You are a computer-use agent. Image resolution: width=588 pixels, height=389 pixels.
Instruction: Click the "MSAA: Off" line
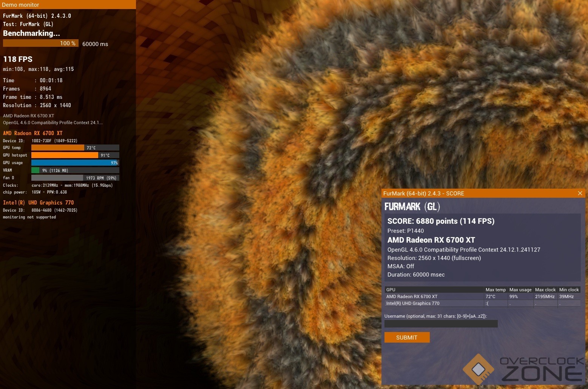[401, 266]
